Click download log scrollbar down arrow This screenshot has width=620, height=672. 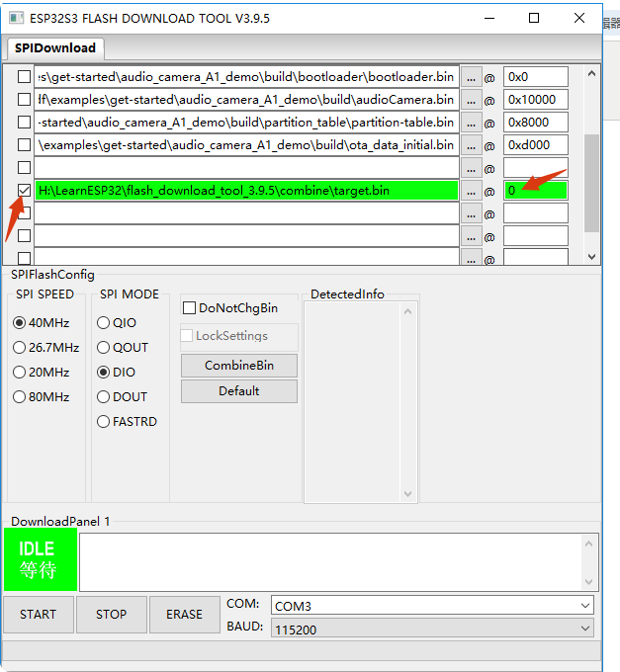[588, 582]
